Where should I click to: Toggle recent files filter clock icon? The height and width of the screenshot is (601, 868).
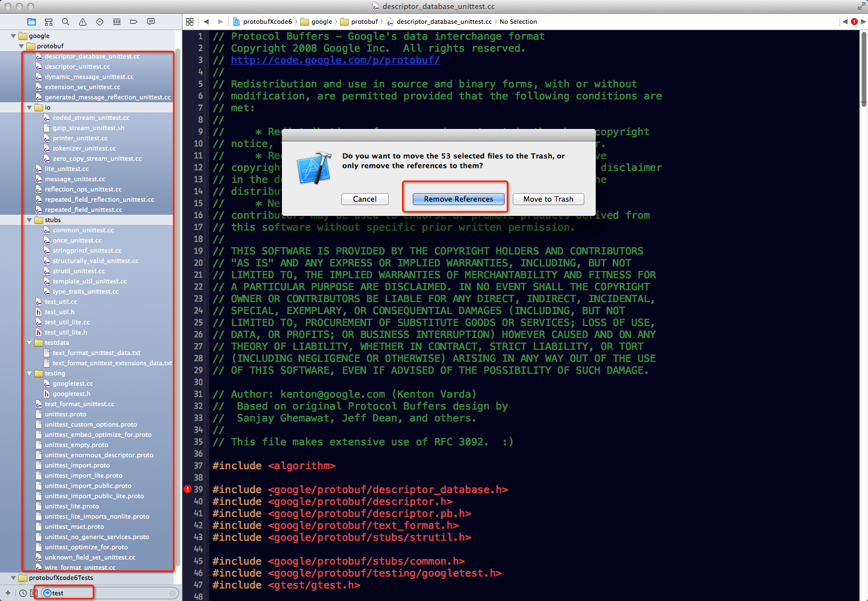(x=23, y=593)
